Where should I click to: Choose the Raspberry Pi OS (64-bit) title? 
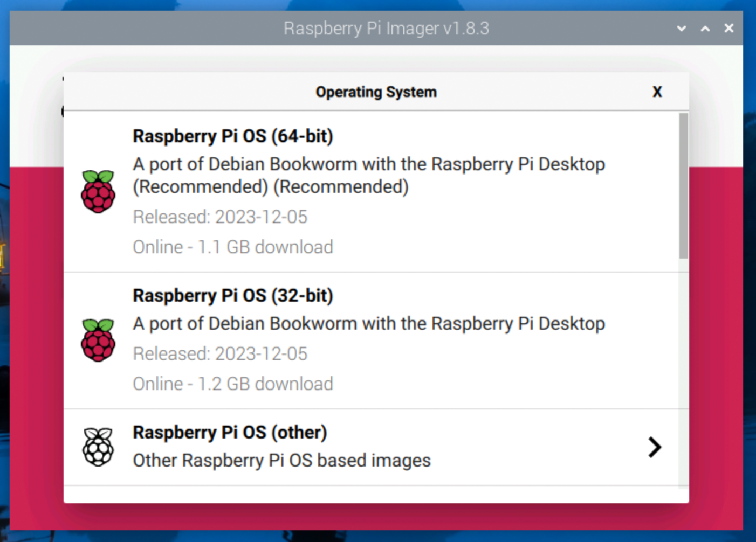coord(233,136)
